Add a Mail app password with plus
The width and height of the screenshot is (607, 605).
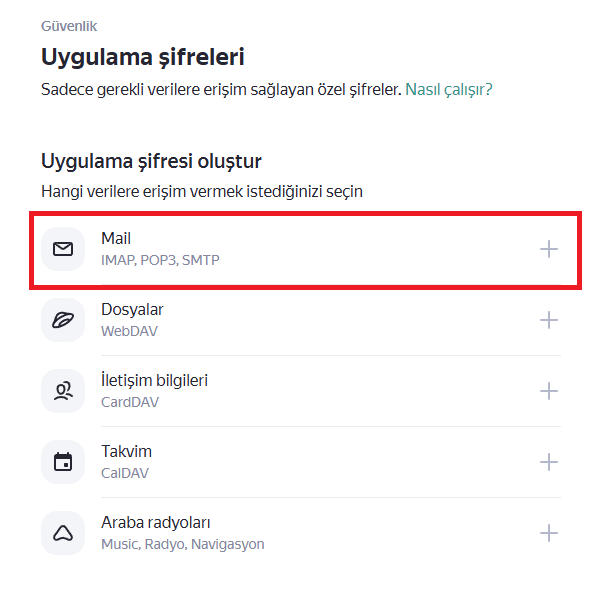coord(549,249)
